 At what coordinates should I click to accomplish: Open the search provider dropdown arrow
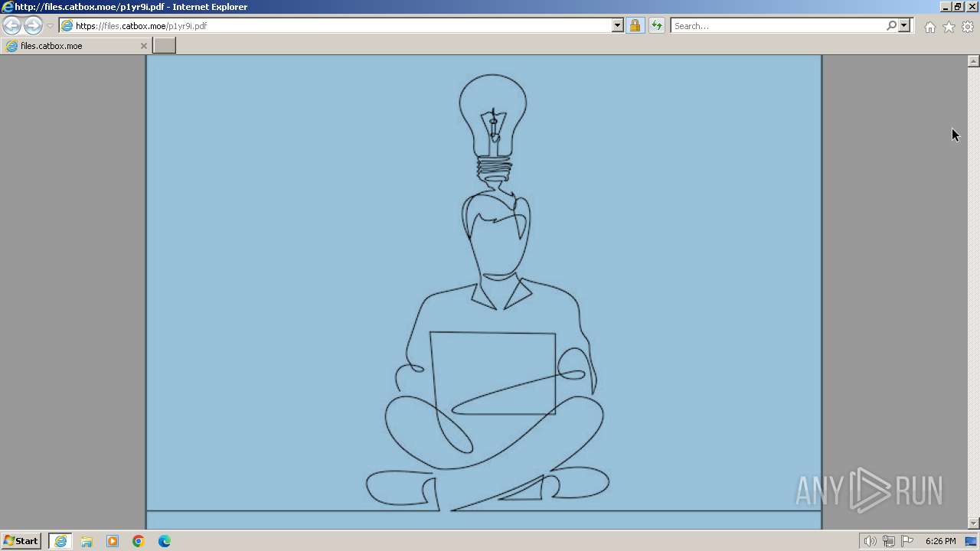[904, 25]
